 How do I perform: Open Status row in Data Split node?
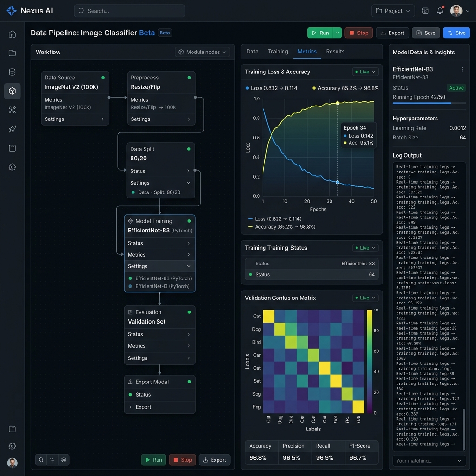pyautogui.click(x=160, y=171)
